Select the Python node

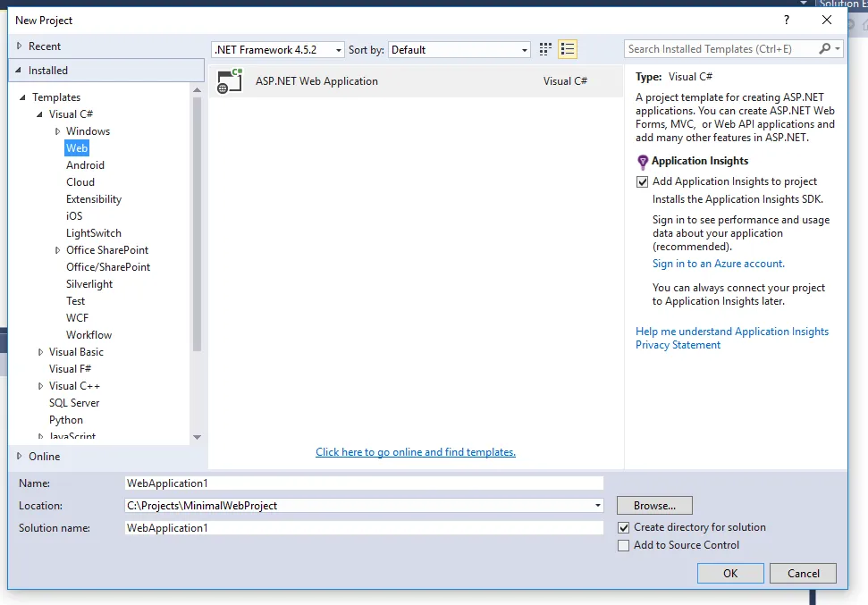point(66,420)
